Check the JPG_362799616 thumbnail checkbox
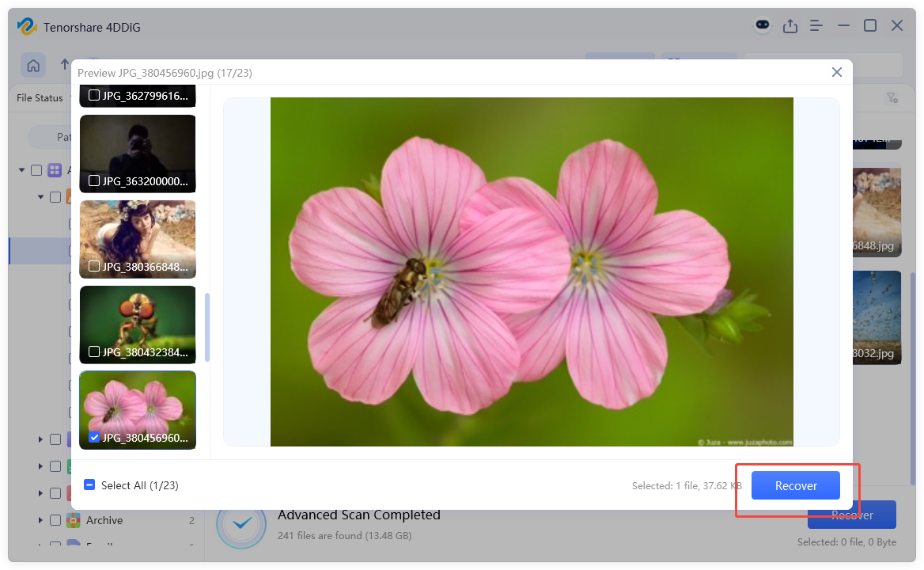The width and height of the screenshot is (924, 570). (93, 95)
